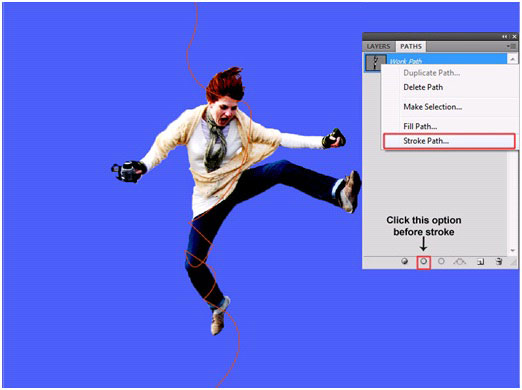The height and width of the screenshot is (390, 522).
Task: Click scrollbar down arrow in Paths panel
Action: pos(513,251)
